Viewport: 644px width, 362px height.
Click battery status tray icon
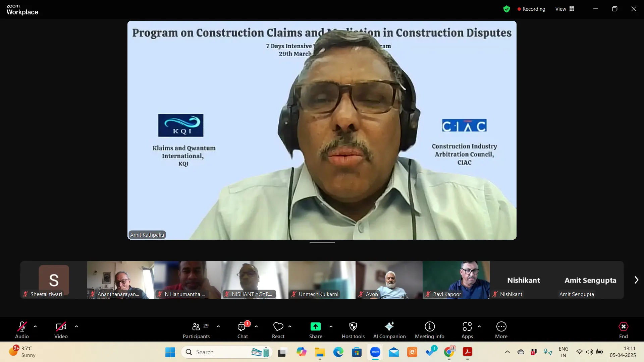600,352
